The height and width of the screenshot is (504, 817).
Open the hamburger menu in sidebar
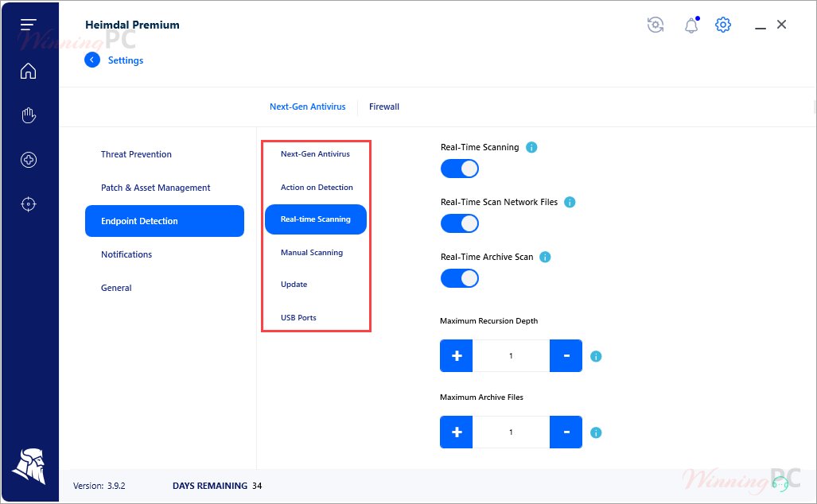click(x=28, y=25)
